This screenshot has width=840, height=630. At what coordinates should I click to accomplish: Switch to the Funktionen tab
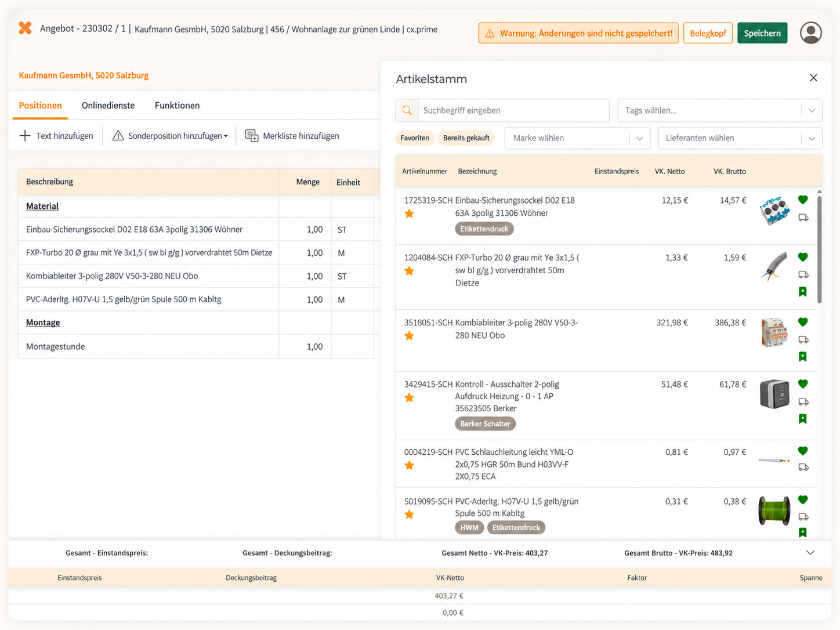(177, 106)
